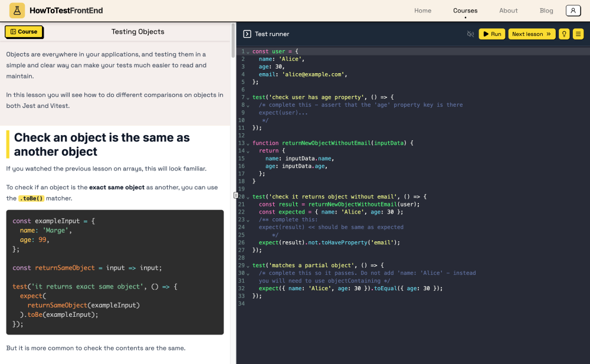Click the HowToTestFrontEnd site title
The width and height of the screenshot is (590, 364).
point(66,11)
